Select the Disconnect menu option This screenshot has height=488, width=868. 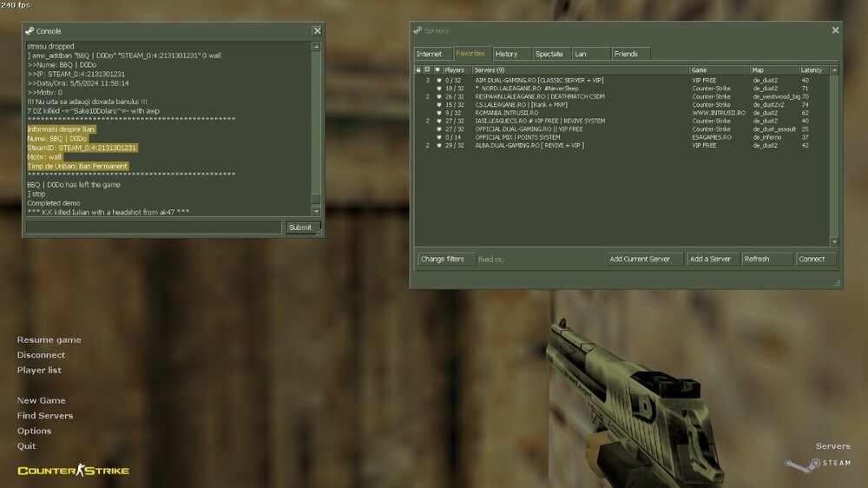(41, 355)
